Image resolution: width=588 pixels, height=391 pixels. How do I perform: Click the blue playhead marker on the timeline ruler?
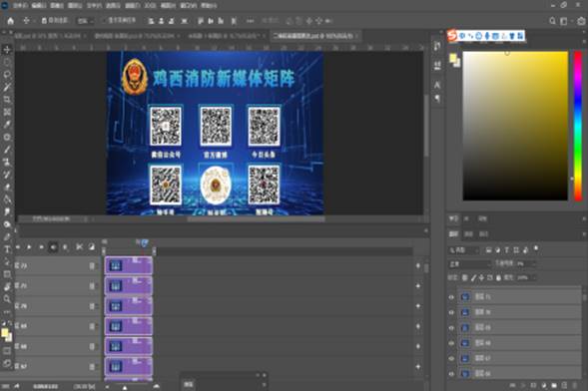(x=144, y=242)
